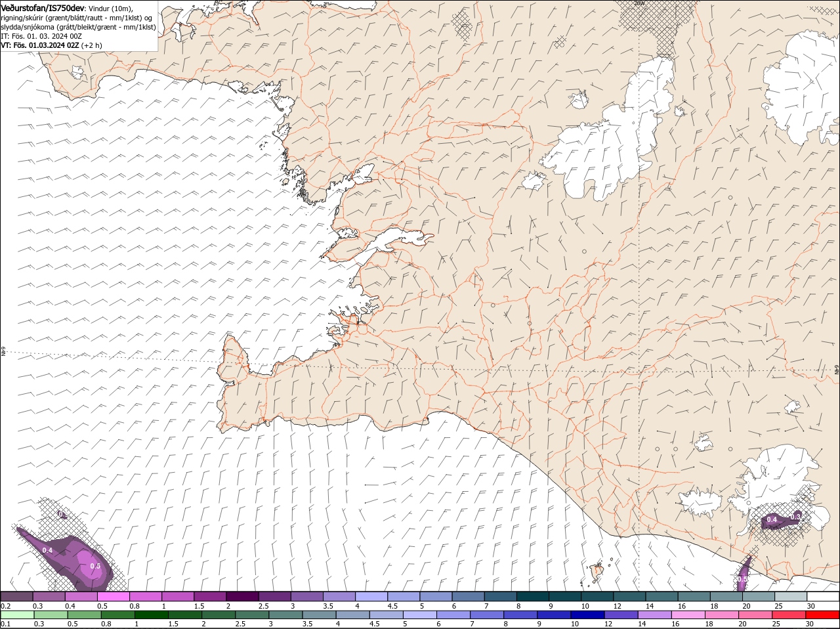Select upper legend swatch between 3.5 and 4
840x629 pixels.
coord(339,596)
